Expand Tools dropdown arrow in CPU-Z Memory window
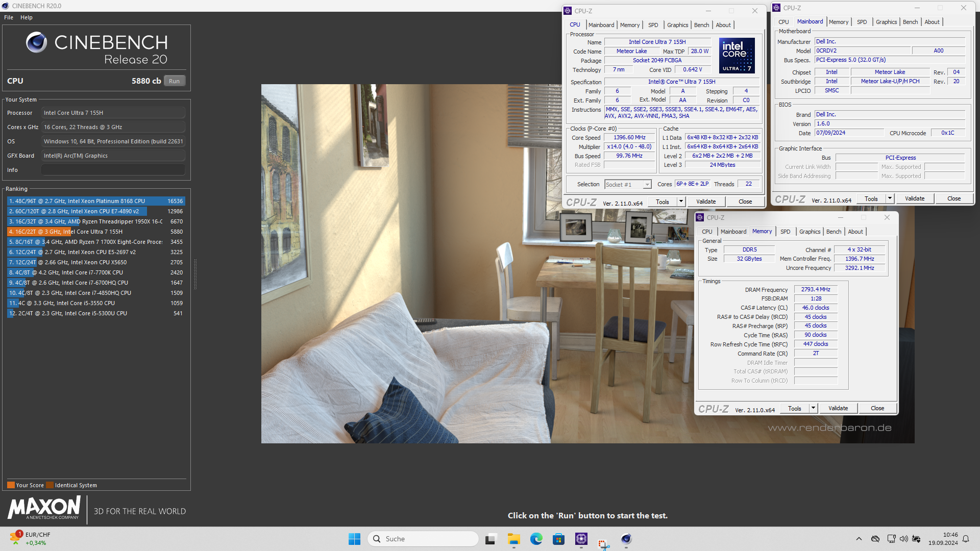This screenshot has width=980, height=551. tap(813, 408)
